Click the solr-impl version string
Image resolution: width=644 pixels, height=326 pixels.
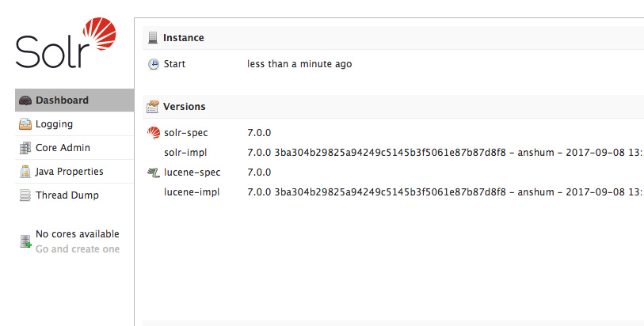444,152
